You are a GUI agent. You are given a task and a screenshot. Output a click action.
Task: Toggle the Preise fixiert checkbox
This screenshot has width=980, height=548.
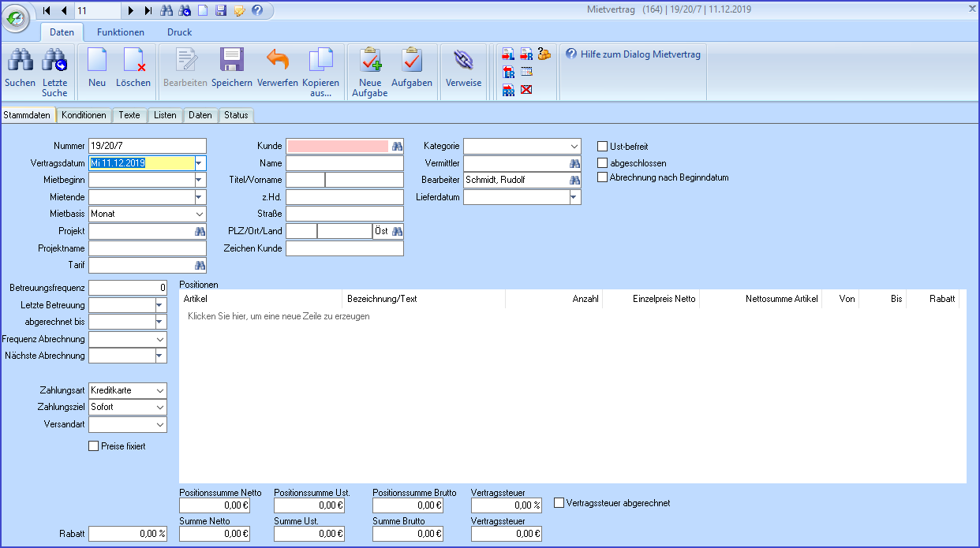[x=94, y=446]
